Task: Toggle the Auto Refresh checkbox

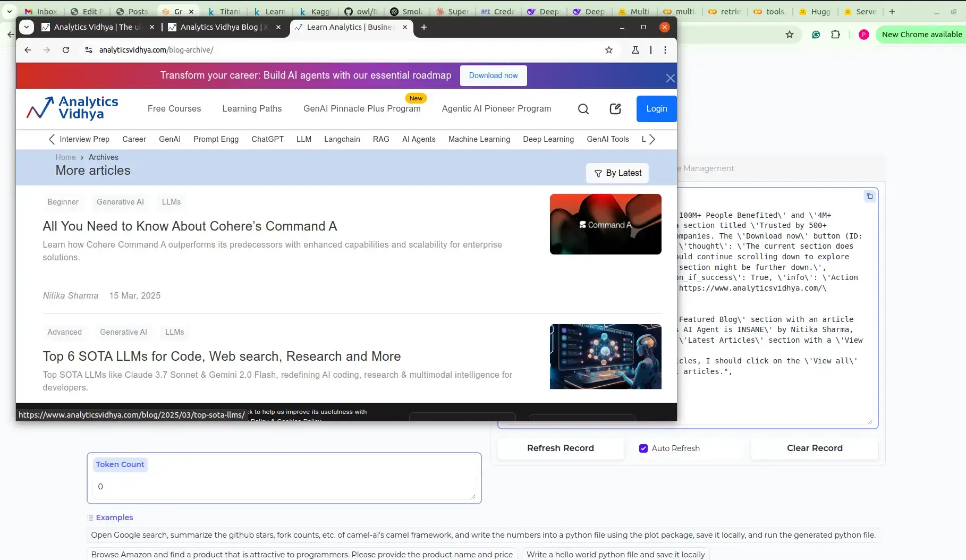Action: pyautogui.click(x=643, y=448)
